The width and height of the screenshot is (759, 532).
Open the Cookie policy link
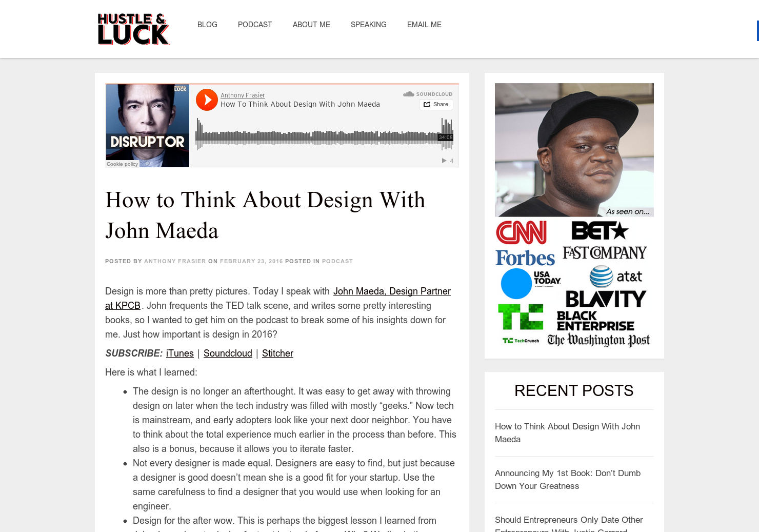(122, 164)
